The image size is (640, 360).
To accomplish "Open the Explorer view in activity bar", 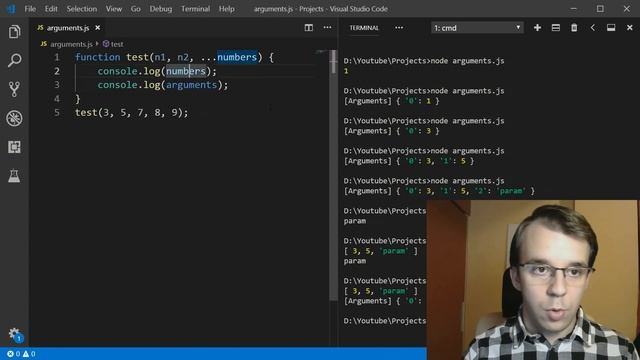I will coord(14,32).
